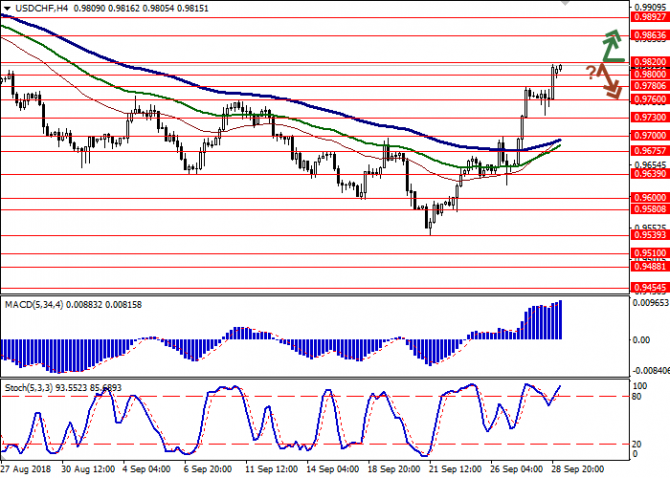Click the brown question mark symbol
Image resolution: width=670 pixels, height=478 pixels.
coord(591,71)
